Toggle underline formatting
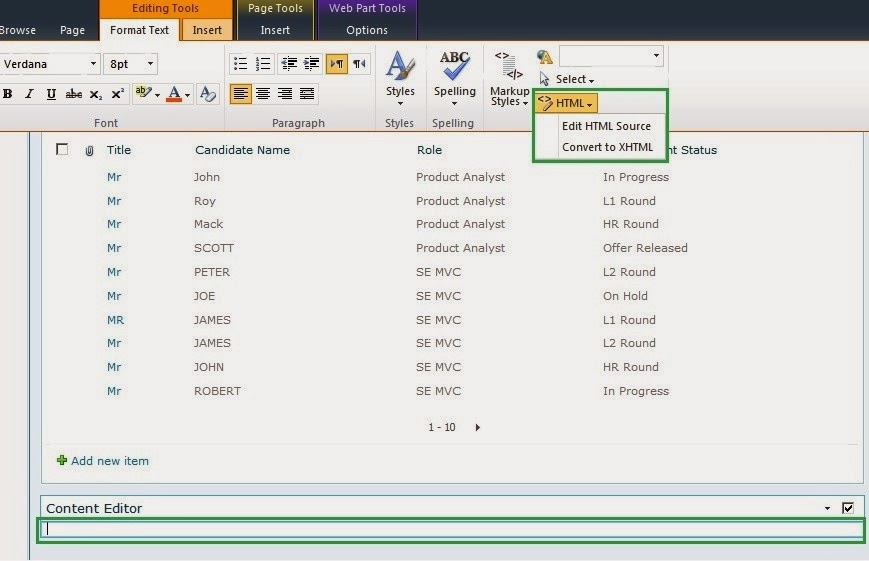Viewport: 869px width, 561px height. pos(51,94)
